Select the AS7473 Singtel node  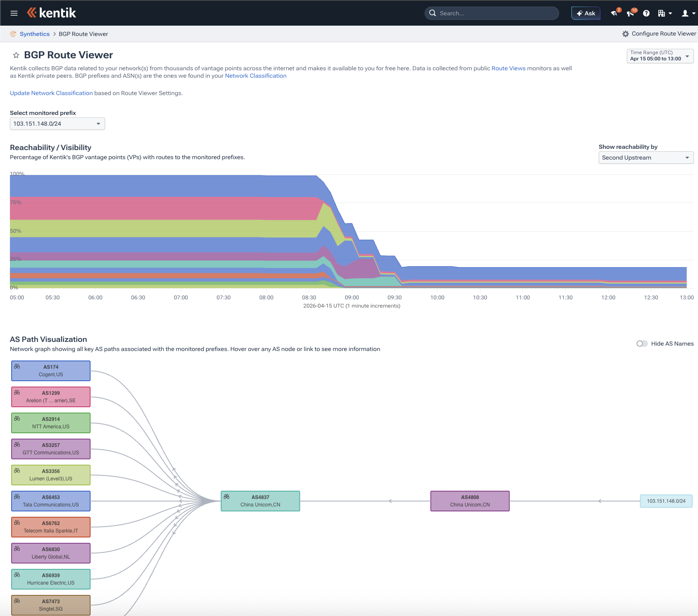pos(51,605)
